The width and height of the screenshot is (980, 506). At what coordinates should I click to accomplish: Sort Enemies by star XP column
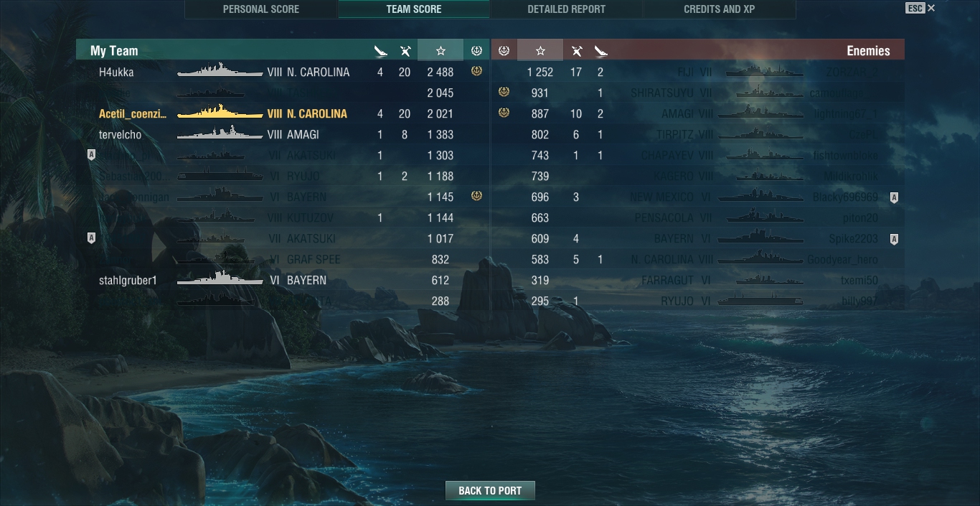click(x=540, y=51)
